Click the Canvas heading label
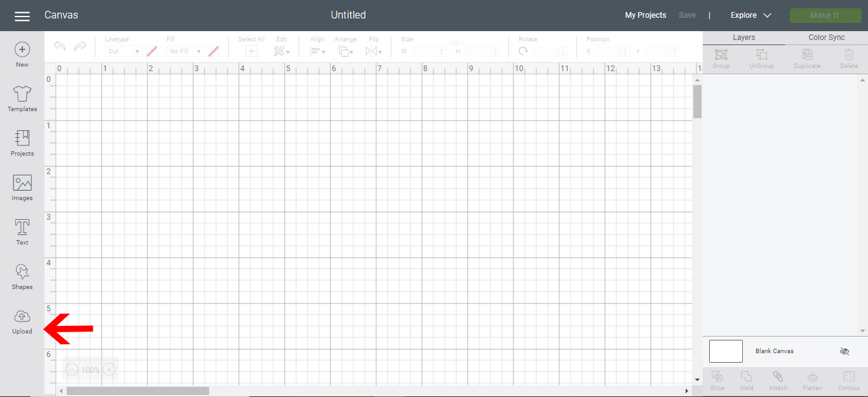The width and height of the screenshot is (868, 397). pyautogui.click(x=61, y=15)
